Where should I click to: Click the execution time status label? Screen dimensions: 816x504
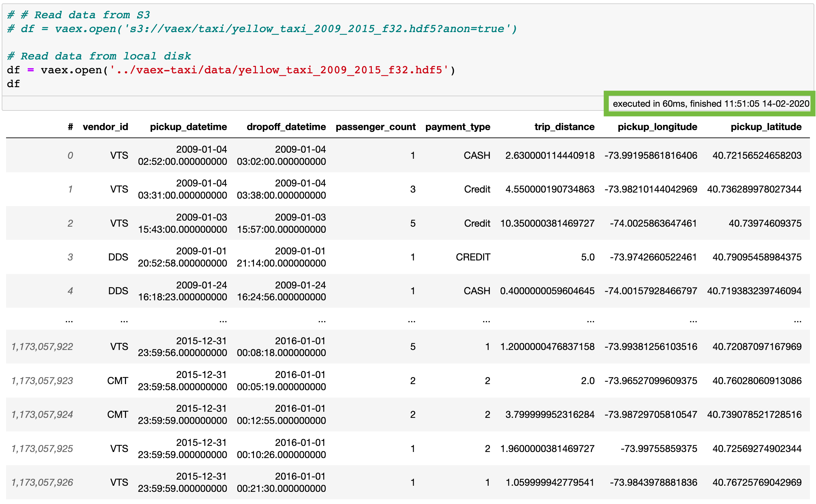coord(711,104)
